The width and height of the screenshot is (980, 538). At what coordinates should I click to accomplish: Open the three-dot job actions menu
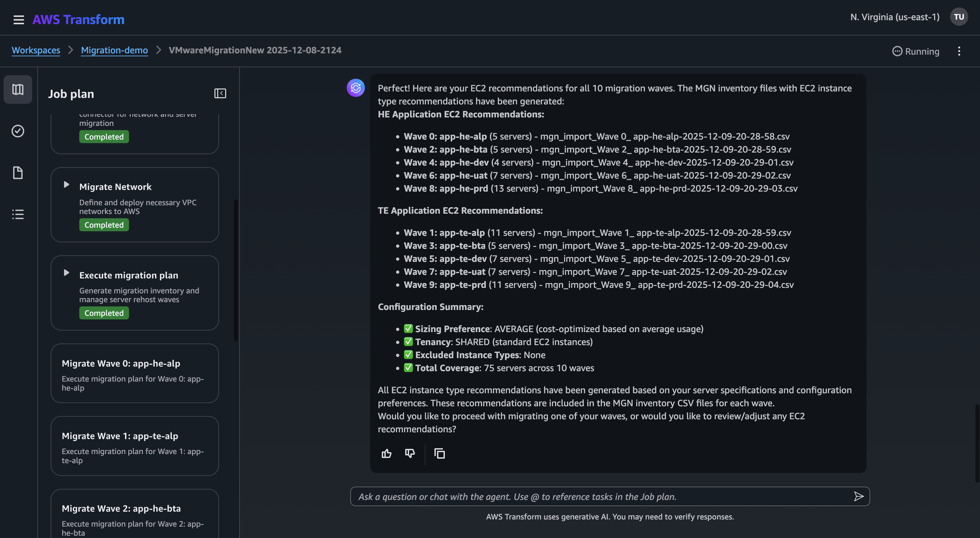point(959,51)
